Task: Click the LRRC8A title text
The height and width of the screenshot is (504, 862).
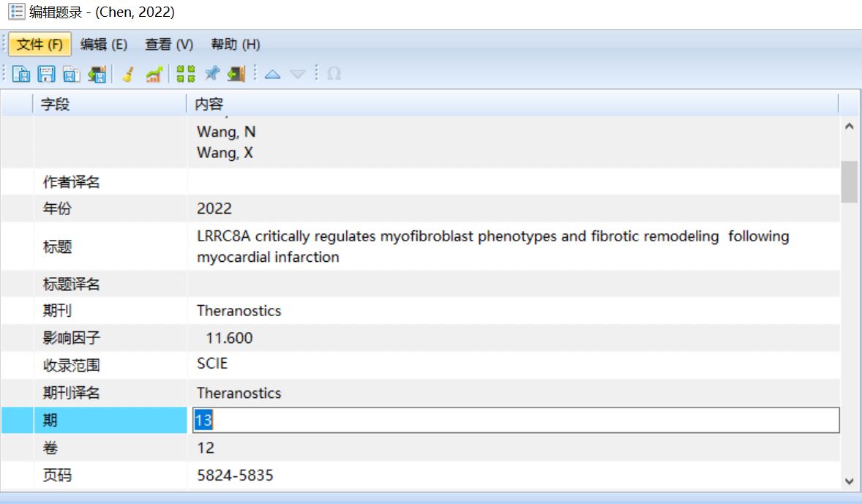Action: tap(492, 247)
